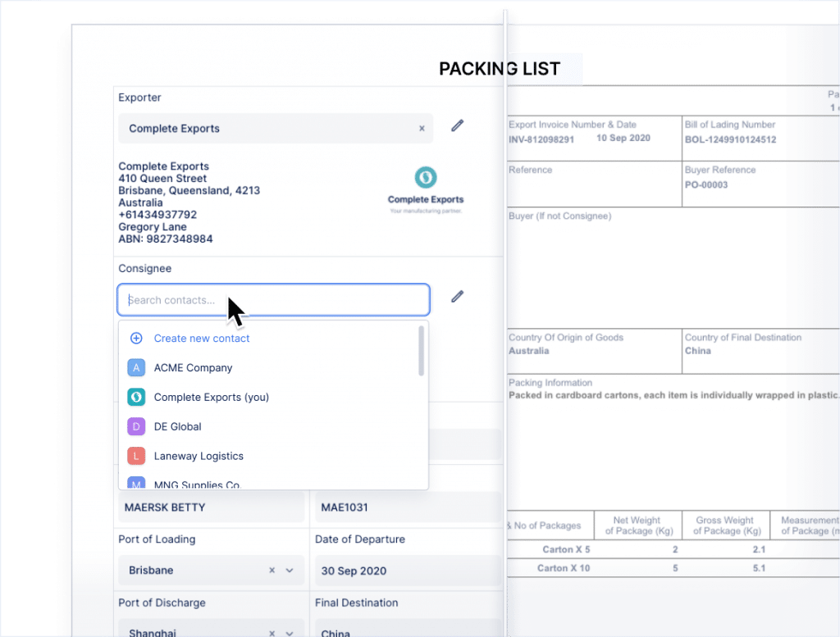Click the Complete Exports company logo
The image size is (840, 637).
[x=426, y=190]
